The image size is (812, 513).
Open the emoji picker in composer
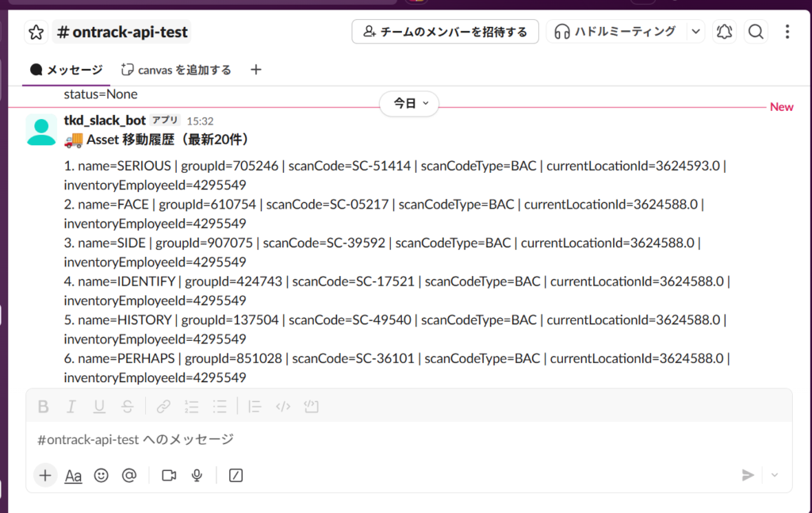[x=101, y=475]
